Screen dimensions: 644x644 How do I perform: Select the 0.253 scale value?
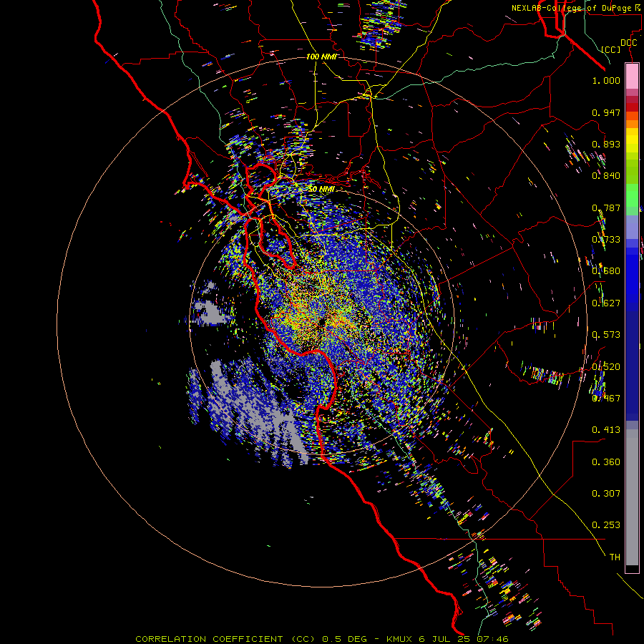[606, 525]
